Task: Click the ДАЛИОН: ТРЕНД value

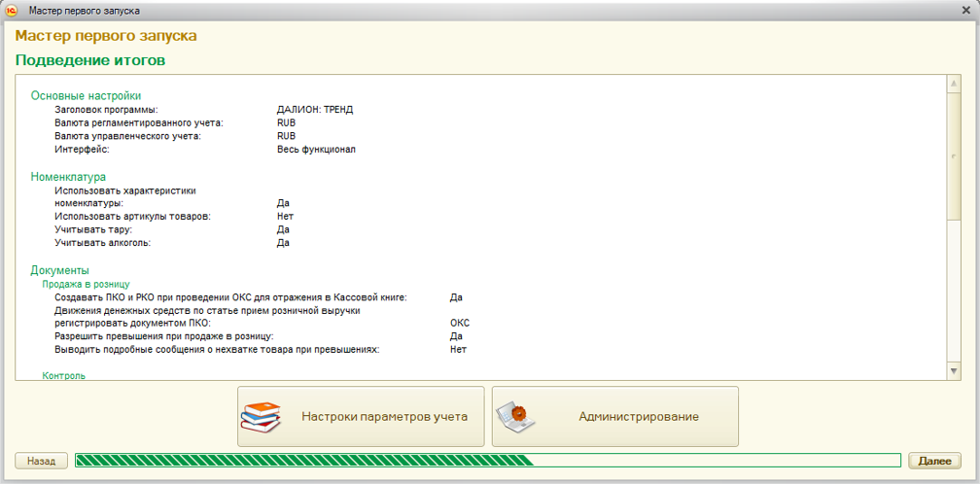Action: pyautogui.click(x=315, y=109)
